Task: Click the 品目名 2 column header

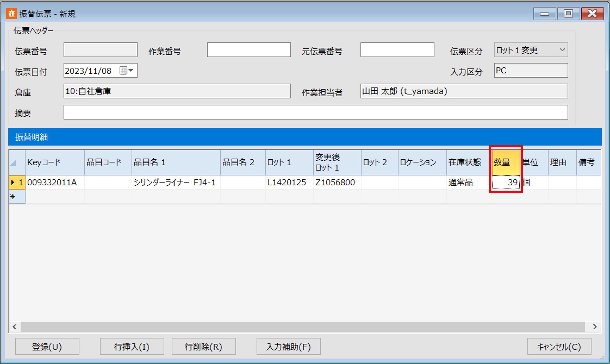Action: pyautogui.click(x=243, y=162)
